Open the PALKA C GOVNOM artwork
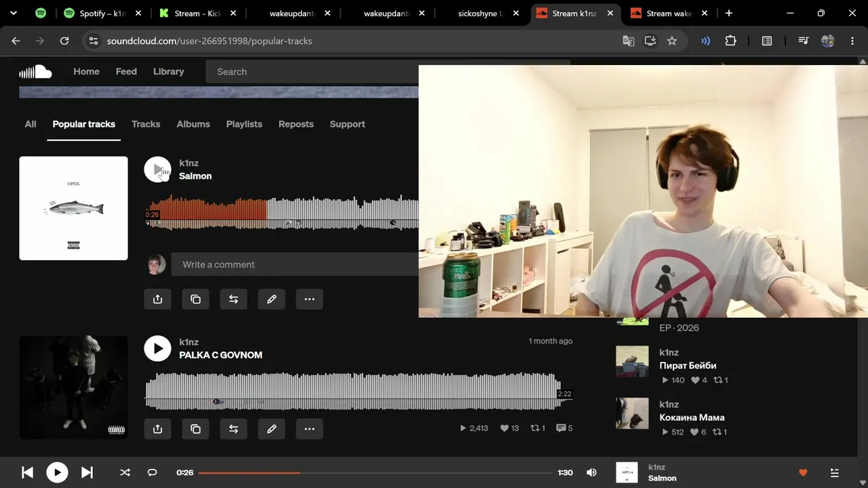Screen dimensions: 868x488 tap(73, 387)
